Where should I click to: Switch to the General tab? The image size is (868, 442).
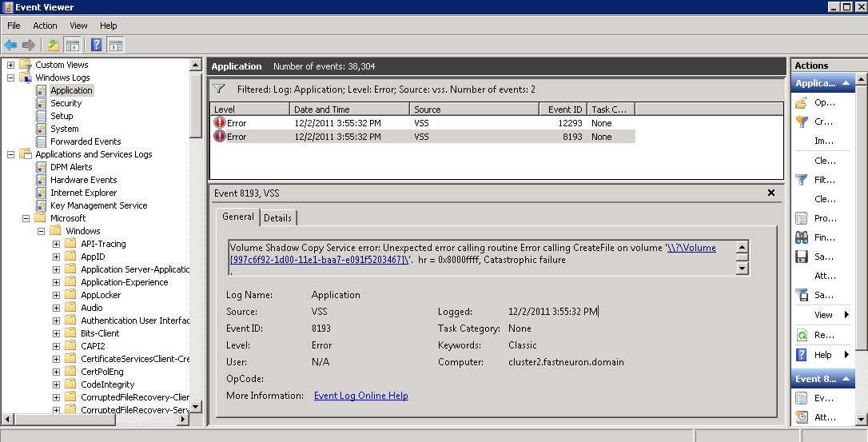pyautogui.click(x=238, y=217)
